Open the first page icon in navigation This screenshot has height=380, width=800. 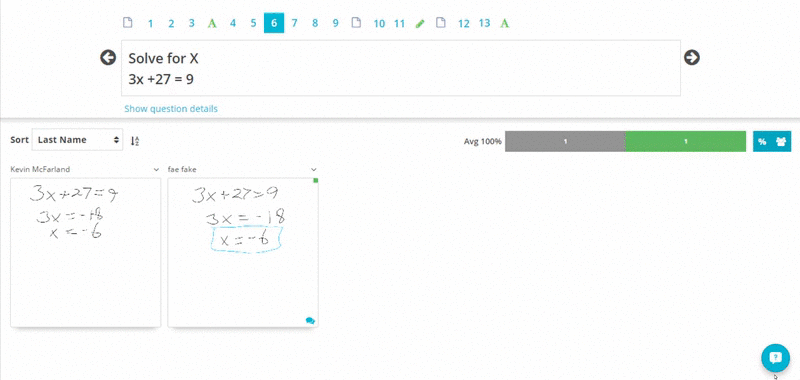(x=128, y=23)
